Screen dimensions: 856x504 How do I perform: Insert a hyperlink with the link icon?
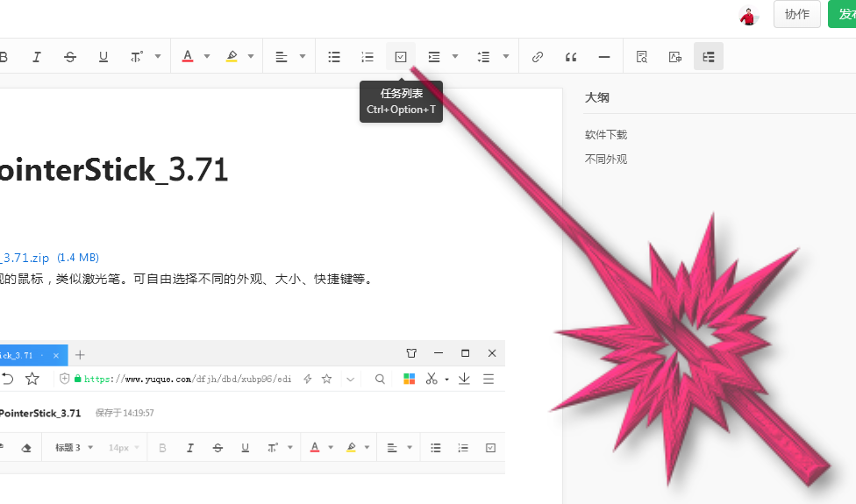[x=538, y=57]
